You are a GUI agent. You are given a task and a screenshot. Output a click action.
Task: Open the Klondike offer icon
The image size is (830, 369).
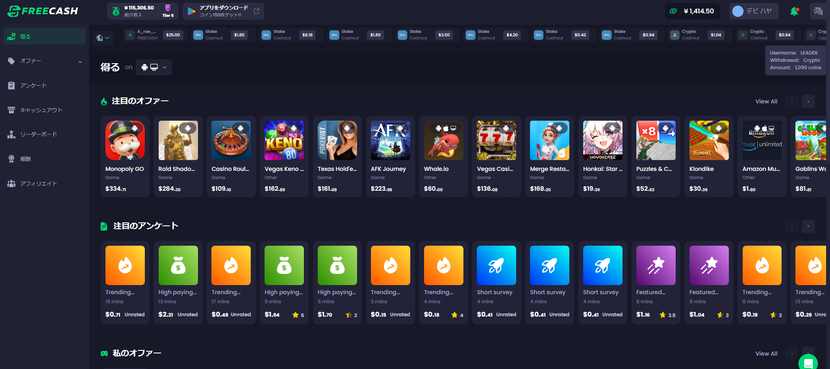tap(709, 140)
